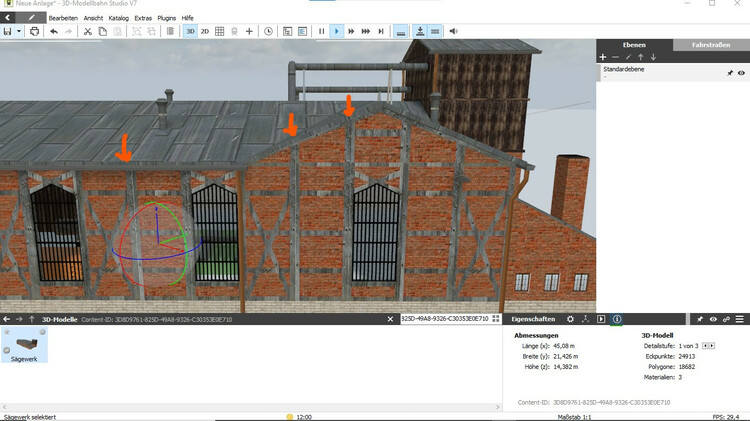Click the print icon in toolbar
The image size is (750, 421).
tap(34, 31)
